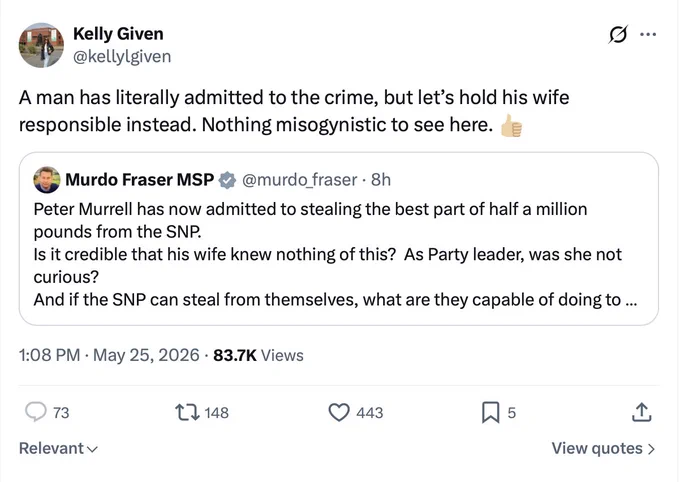
Task: Repost this tweet via retweet icon
Action: click(x=187, y=412)
